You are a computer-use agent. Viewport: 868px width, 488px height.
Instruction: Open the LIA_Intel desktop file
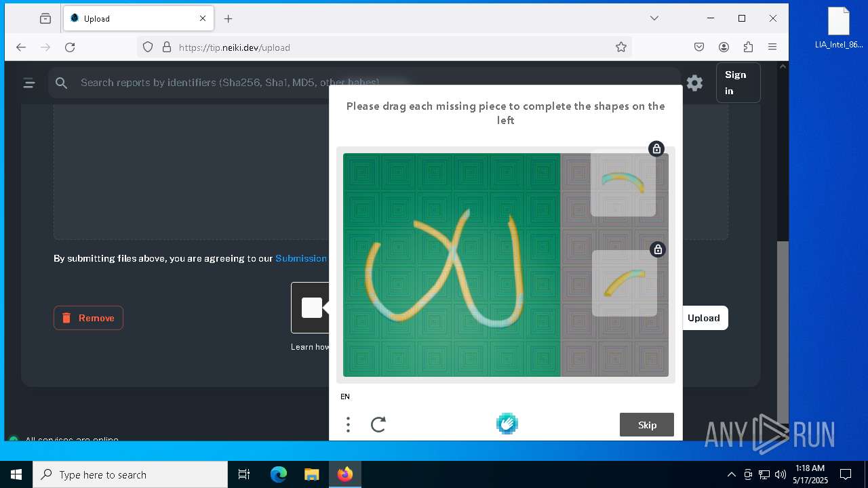pyautogui.click(x=839, y=28)
